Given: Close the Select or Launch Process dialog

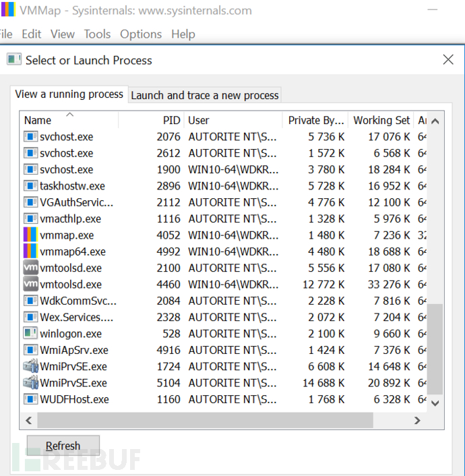Looking at the screenshot, I should (x=448, y=59).
